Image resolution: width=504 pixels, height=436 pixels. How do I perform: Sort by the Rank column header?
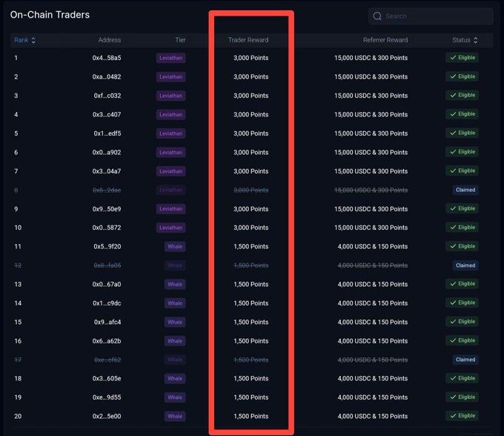click(x=24, y=40)
